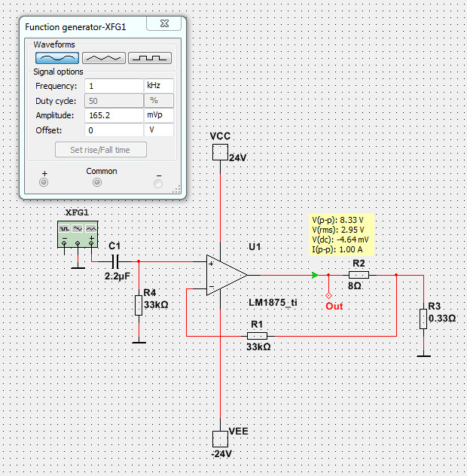Image resolution: width=467 pixels, height=476 pixels.
Task: Select the XFG1 function generator instrument icon
Action: point(78,234)
